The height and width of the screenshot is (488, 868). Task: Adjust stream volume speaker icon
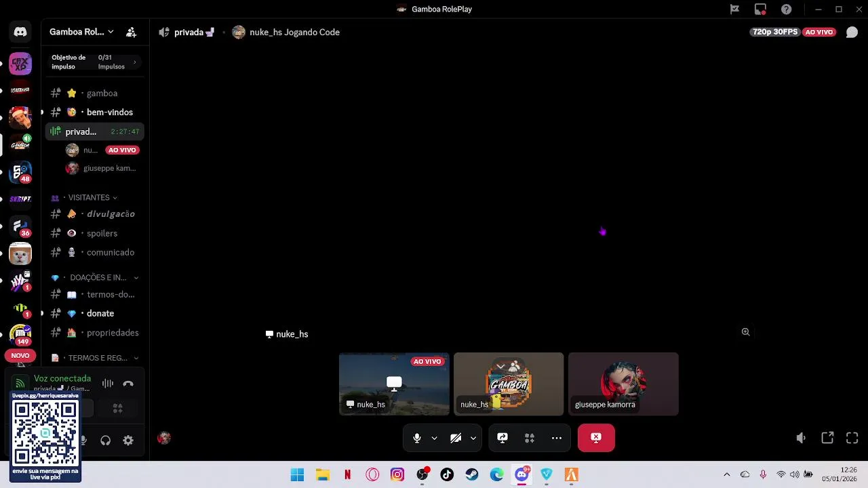tap(801, 438)
